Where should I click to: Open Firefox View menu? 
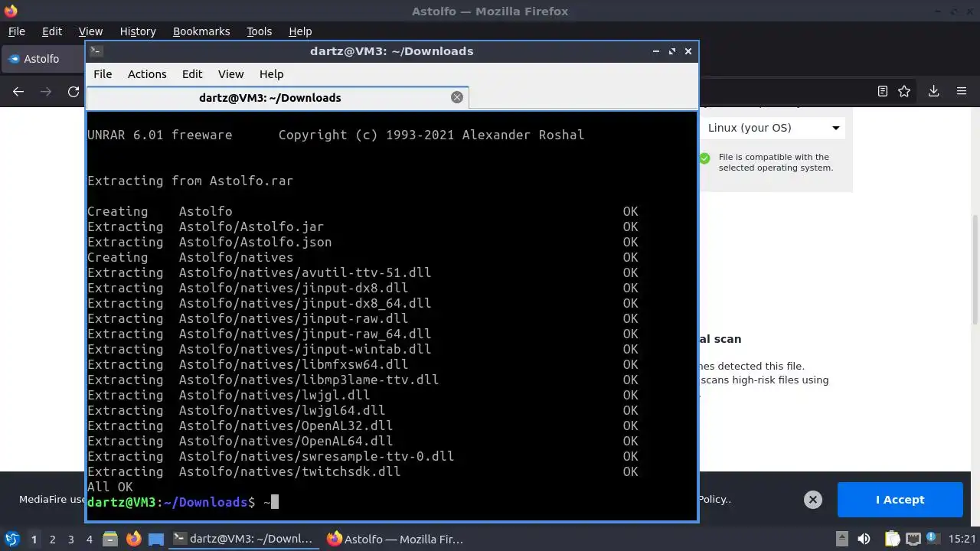coord(90,31)
